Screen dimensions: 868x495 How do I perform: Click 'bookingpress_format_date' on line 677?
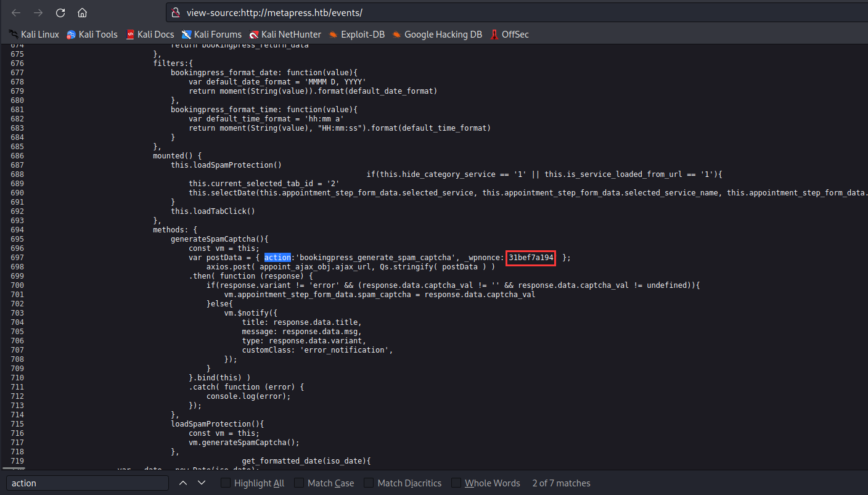tap(224, 73)
